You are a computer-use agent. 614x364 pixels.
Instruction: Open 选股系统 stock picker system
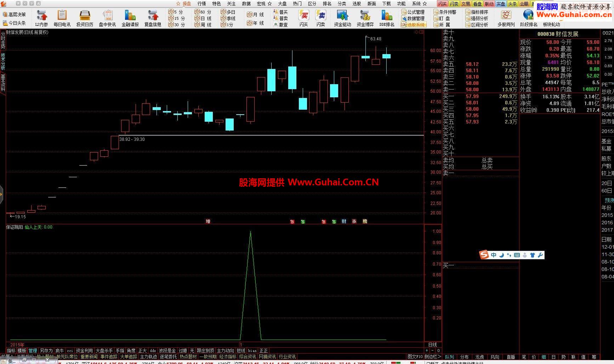tap(413, 25)
